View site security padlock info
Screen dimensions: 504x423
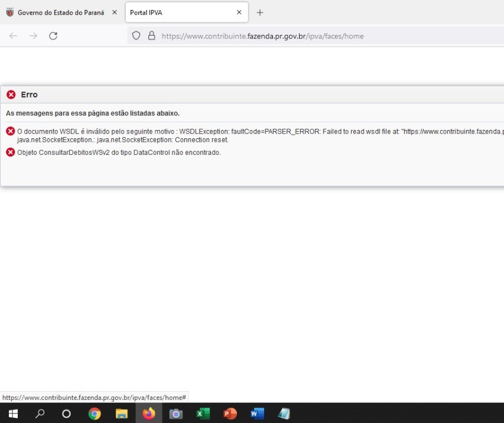152,35
